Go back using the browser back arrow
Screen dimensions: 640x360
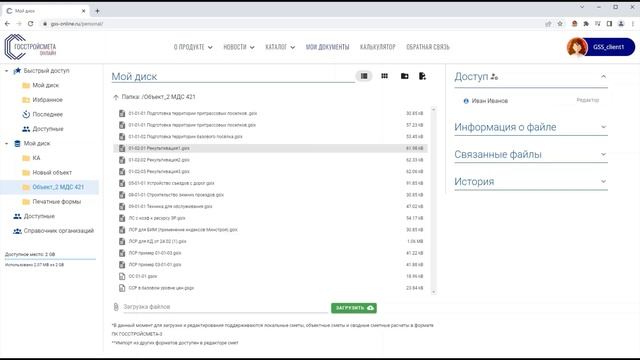point(7,24)
